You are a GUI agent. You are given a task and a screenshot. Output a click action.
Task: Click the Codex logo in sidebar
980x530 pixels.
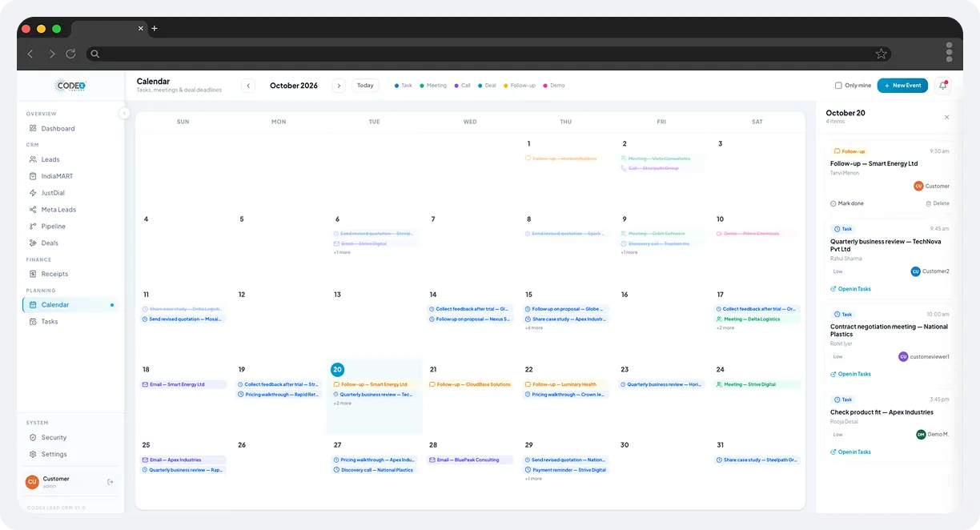(x=70, y=86)
